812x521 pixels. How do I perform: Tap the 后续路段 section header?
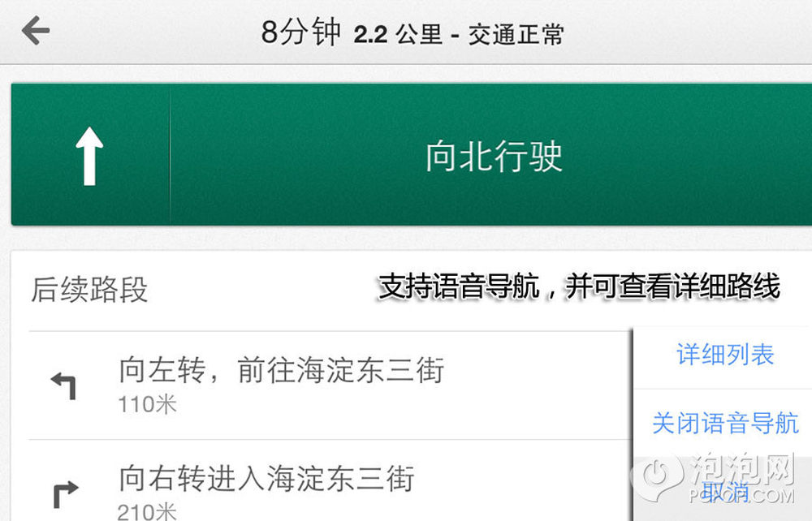(89, 289)
